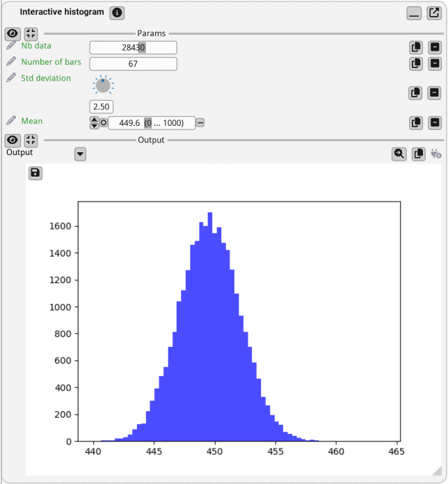Copy the Nb data value
Viewport: 448px width, 484px height.
[416, 47]
